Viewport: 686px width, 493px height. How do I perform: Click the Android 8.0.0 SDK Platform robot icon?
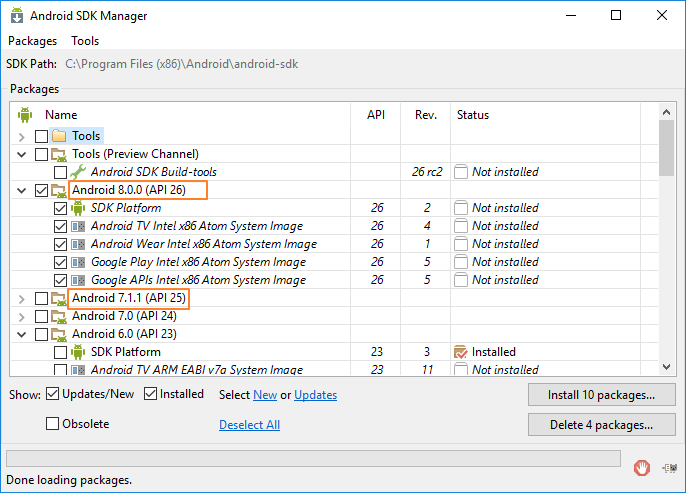tap(78, 208)
